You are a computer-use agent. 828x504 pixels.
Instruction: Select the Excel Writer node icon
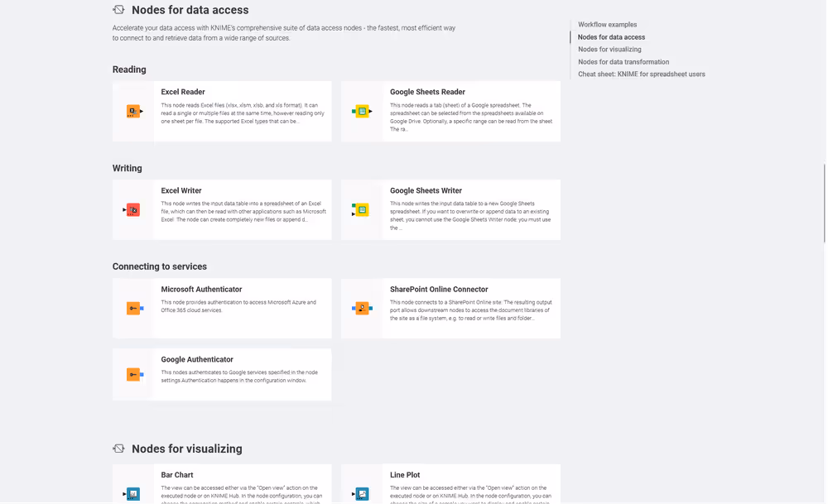(x=132, y=210)
